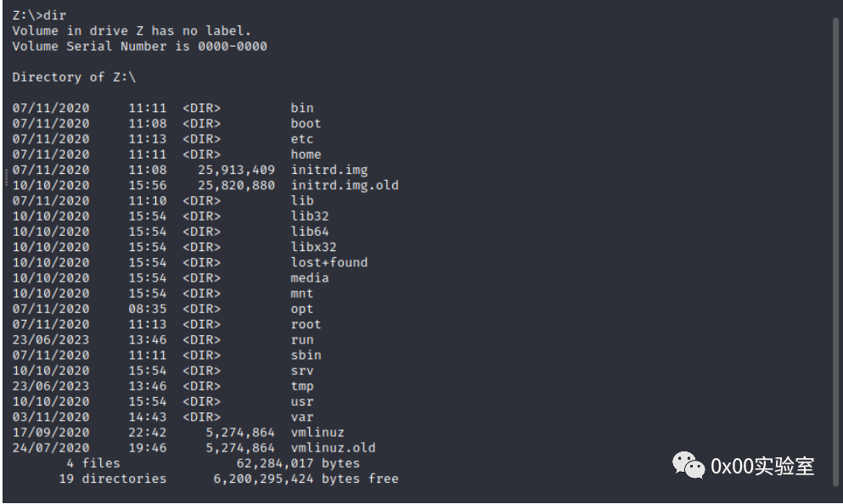
Task: Click the 'initrd.img' file entry
Action: point(329,170)
